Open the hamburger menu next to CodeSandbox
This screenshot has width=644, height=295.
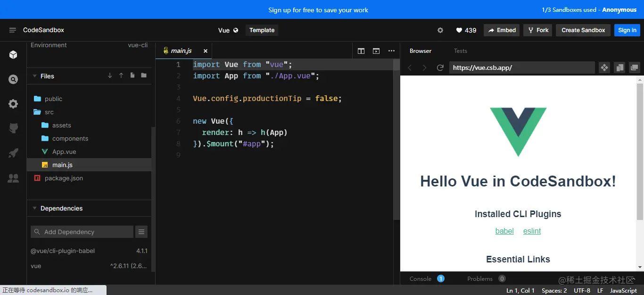click(x=13, y=30)
